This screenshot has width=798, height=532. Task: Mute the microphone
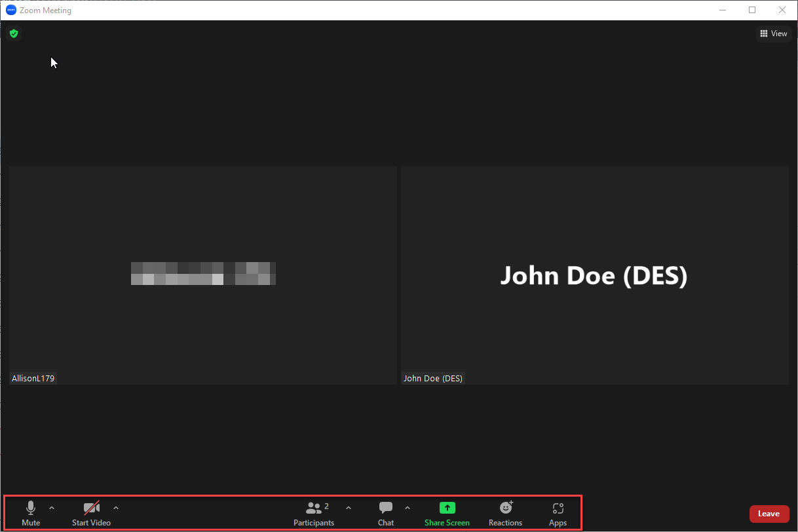point(31,514)
